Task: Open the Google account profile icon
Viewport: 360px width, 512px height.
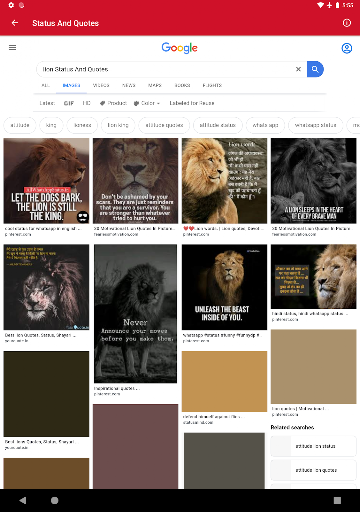Action: click(x=347, y=48)
